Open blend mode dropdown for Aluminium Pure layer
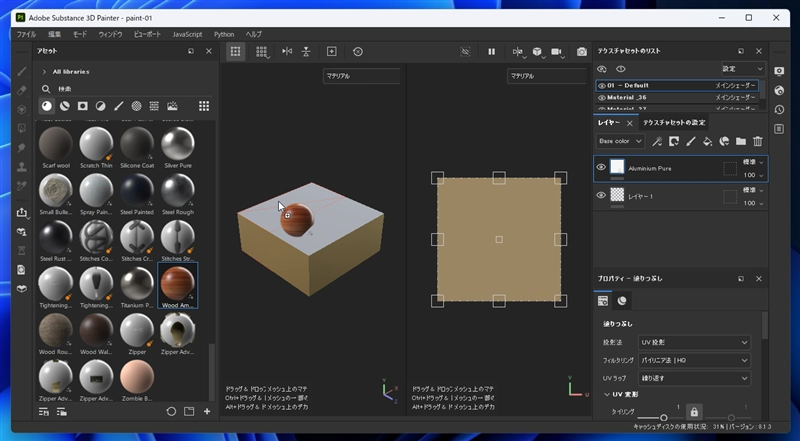The width and height of the screenshot is (800, 441). 754,162
